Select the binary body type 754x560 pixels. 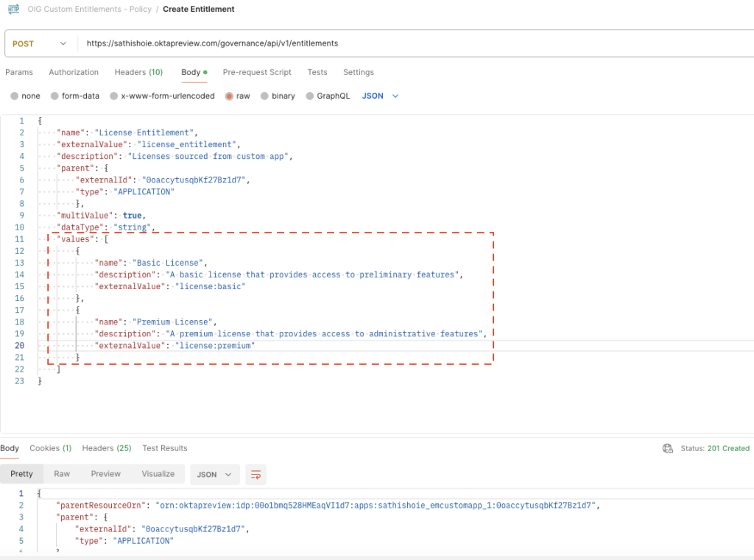pyautogui.click(x=278, y=96)
